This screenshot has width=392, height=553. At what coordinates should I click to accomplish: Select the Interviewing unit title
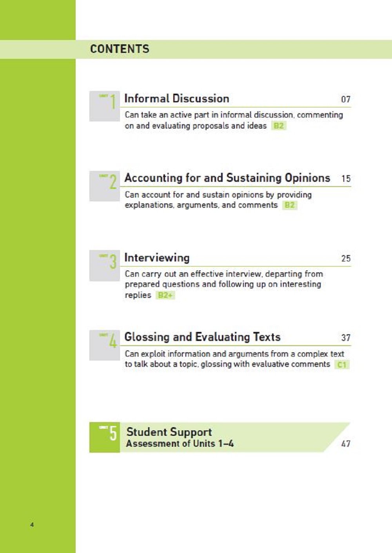(x=157, y=257)
